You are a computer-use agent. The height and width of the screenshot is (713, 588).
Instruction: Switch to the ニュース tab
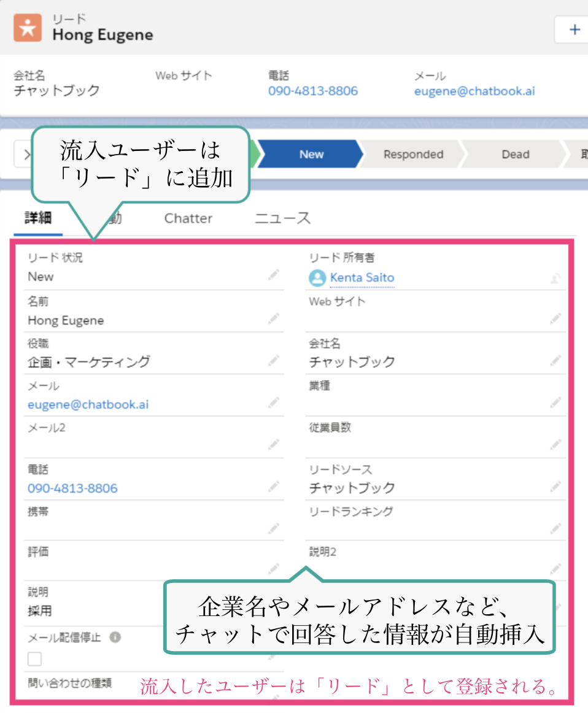click(x=282, y=218)
